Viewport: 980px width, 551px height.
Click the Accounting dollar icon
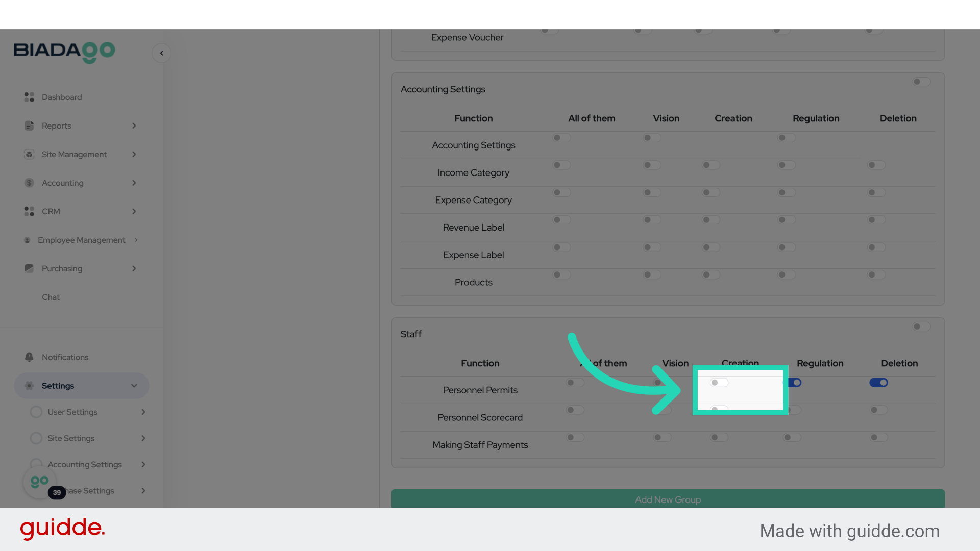point(29,183)
